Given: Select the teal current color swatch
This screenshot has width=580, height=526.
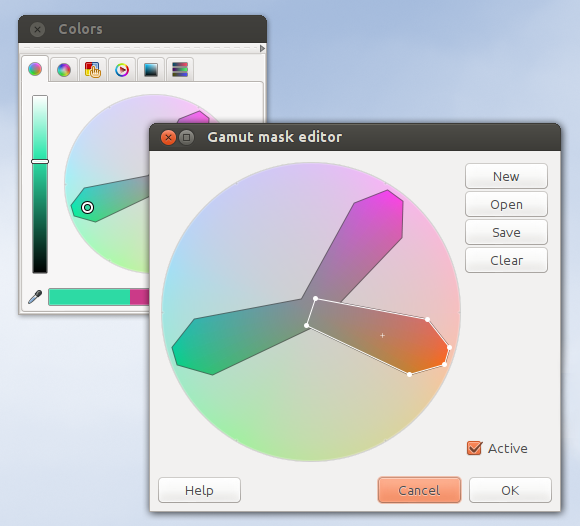Looking at the screenshot, I should point(89,297).
